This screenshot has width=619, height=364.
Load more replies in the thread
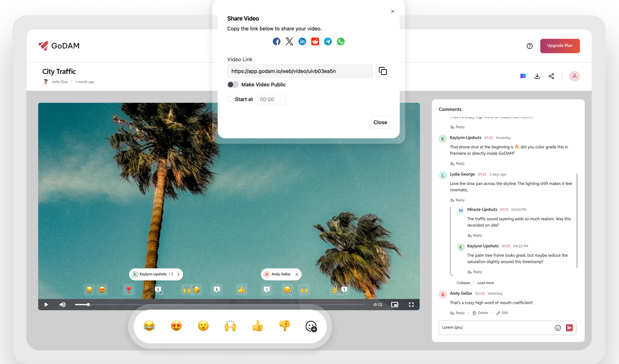coord(485,283)
